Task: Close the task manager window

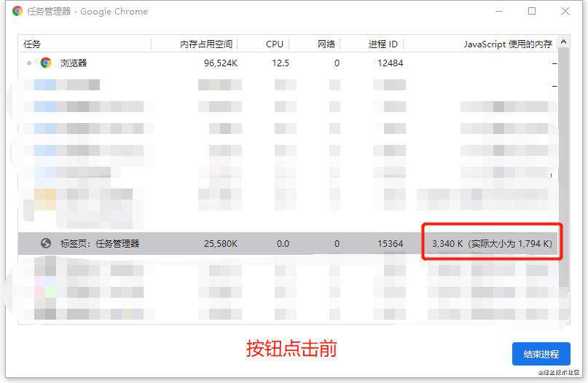Action: [565, 11]
